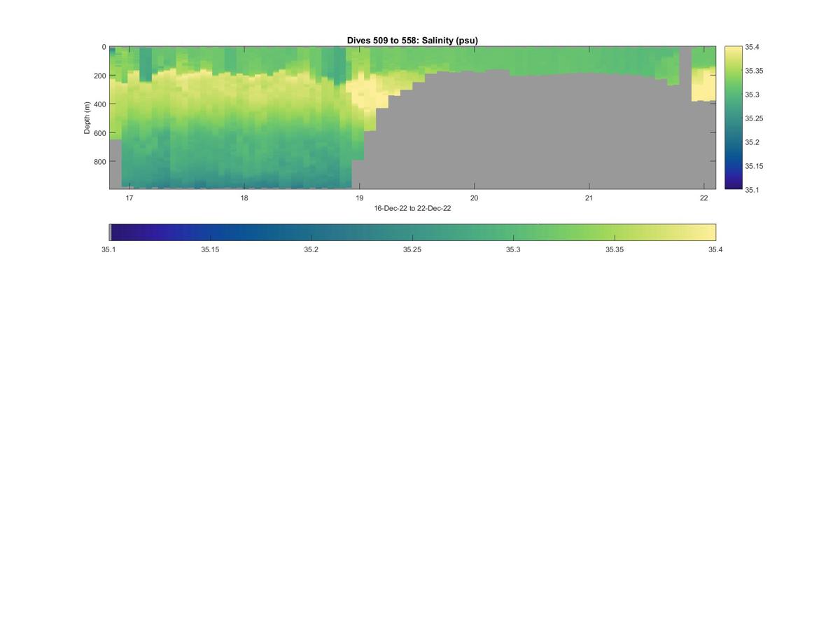This screenshot has width=840, height=620.
Task: Click the '16-Dec-22 to 22-Dec-22' x-axis label
Action: coord(412,209)
